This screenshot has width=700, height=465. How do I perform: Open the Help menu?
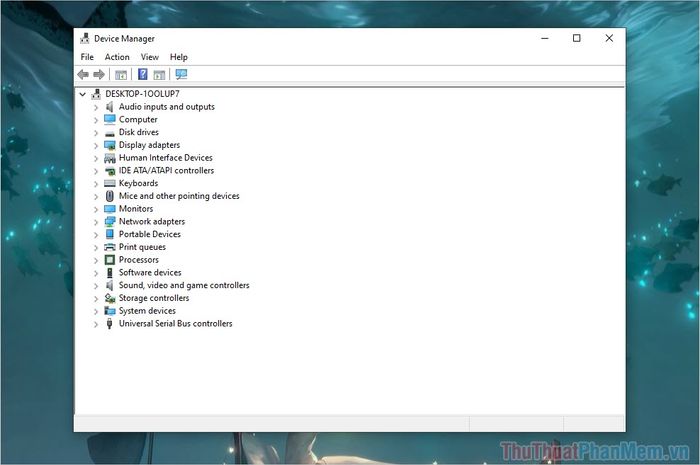coord(179,57)
